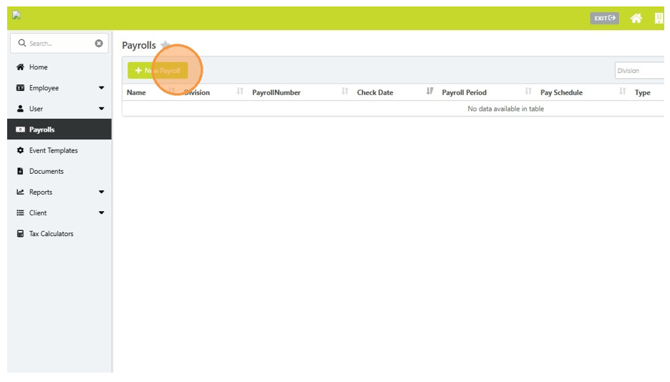670x382 pixels.
Task: Sort table by PayrollNumber header
Action: click(x=276, y=92)
